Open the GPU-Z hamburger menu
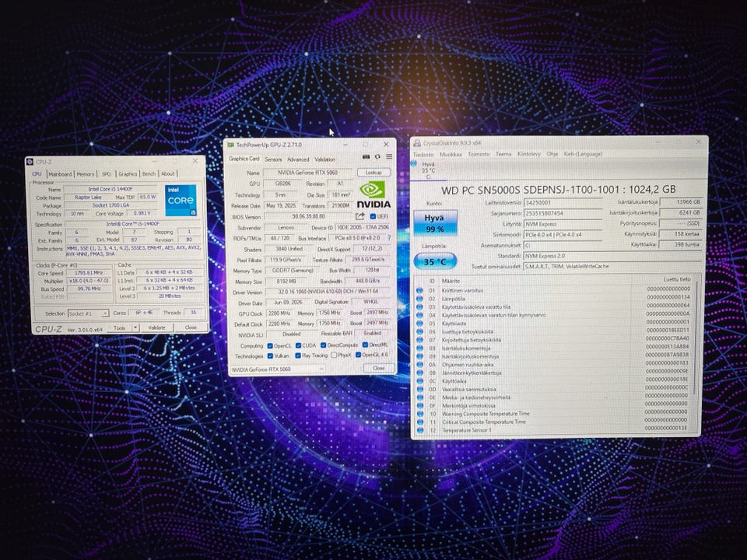The height and width of the screenshot is (560, 747). (389, 156)
